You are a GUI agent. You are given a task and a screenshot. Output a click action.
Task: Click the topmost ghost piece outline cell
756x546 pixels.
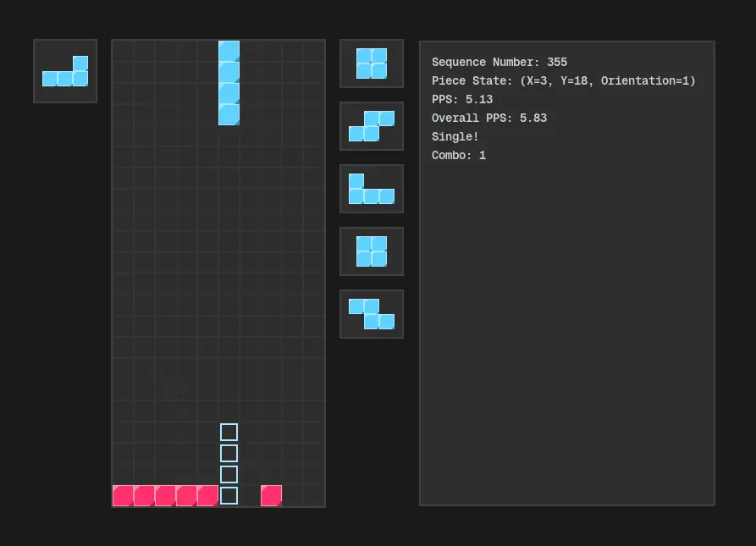(x=229, y=432)
